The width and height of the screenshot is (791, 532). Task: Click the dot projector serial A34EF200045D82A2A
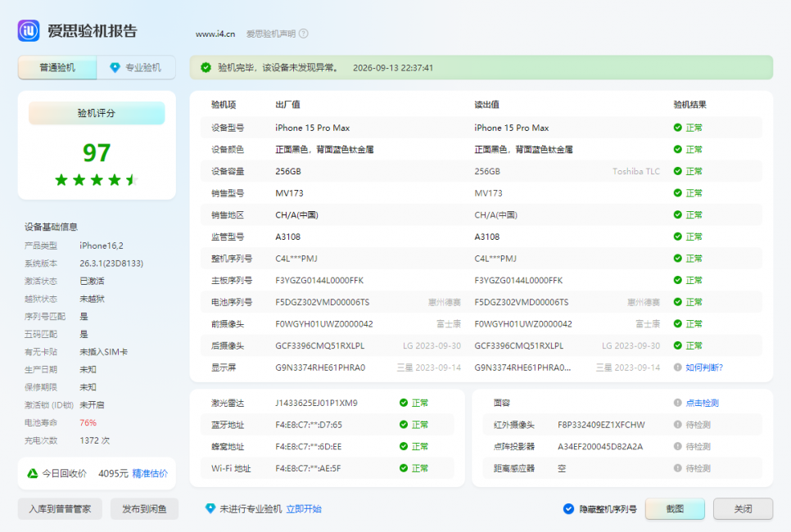[600, 447]
